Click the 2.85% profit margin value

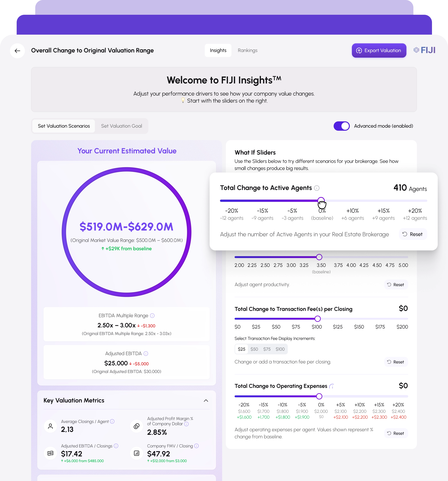coord(157,432)
